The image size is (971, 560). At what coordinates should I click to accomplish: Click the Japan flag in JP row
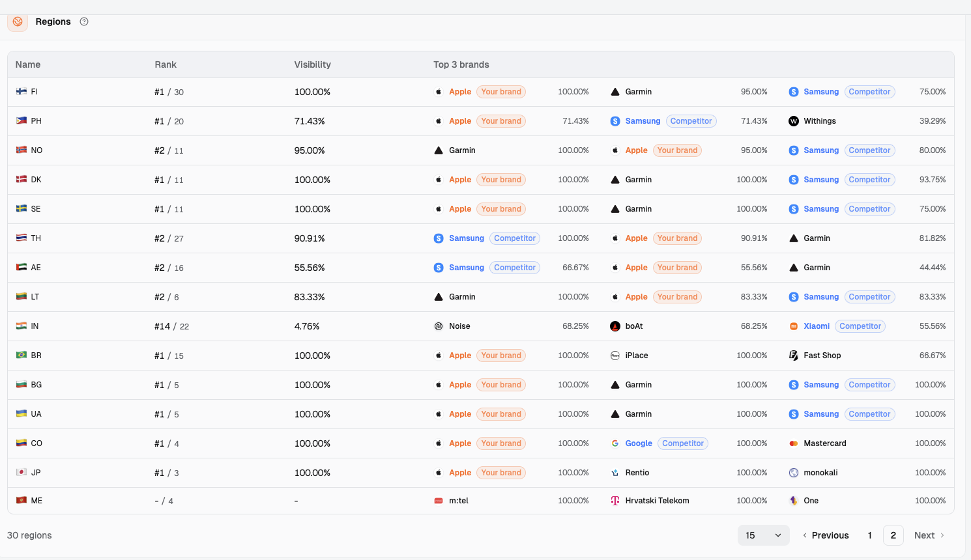[22, 473]
